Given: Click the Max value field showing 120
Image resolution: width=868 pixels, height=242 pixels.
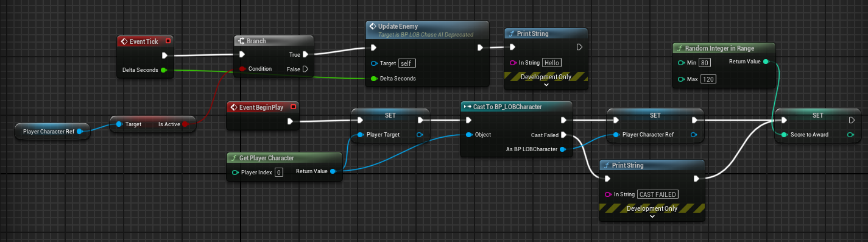Looking at the screenshot, I should click(x=708, y=79).
